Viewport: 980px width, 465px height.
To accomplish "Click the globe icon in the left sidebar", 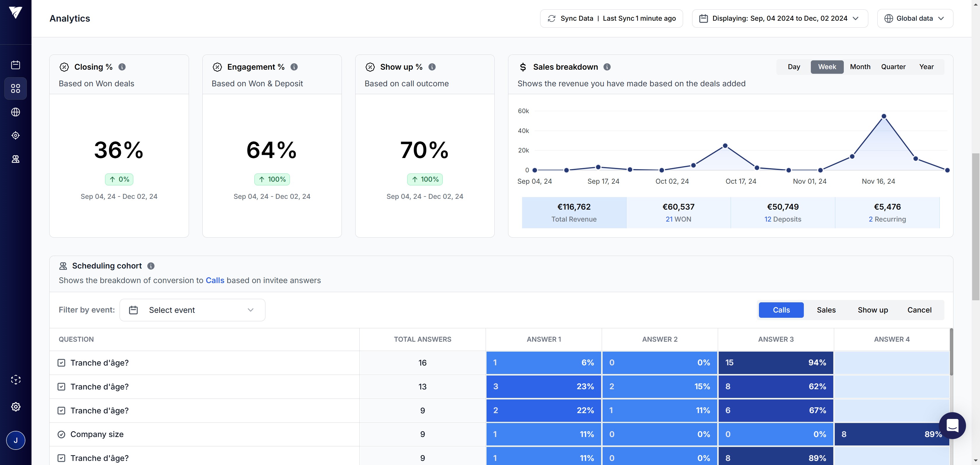I will [x=15, y=112].
